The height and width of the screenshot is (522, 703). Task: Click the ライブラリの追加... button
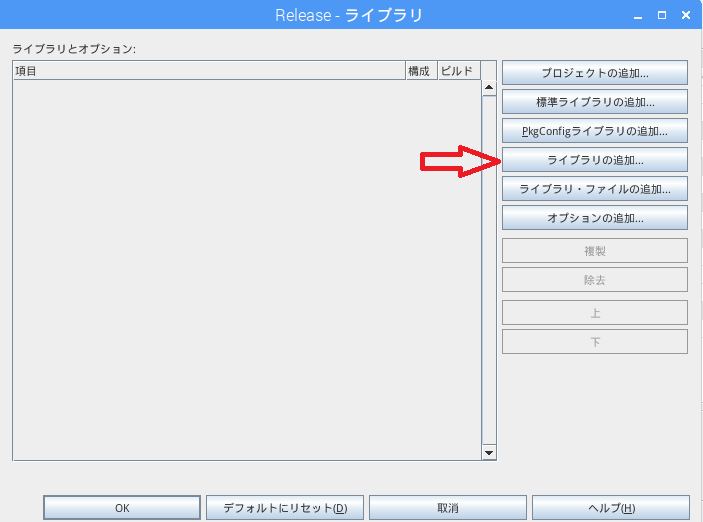[594, 160]
